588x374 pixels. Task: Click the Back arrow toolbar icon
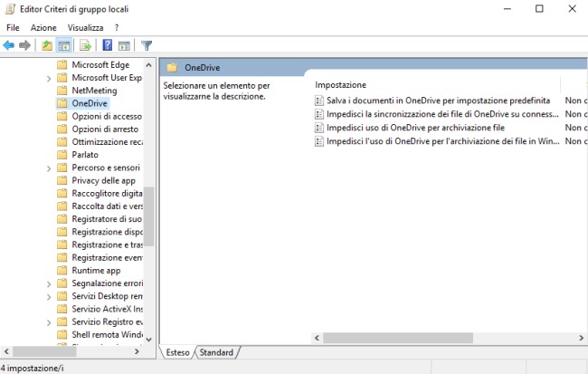9,45
